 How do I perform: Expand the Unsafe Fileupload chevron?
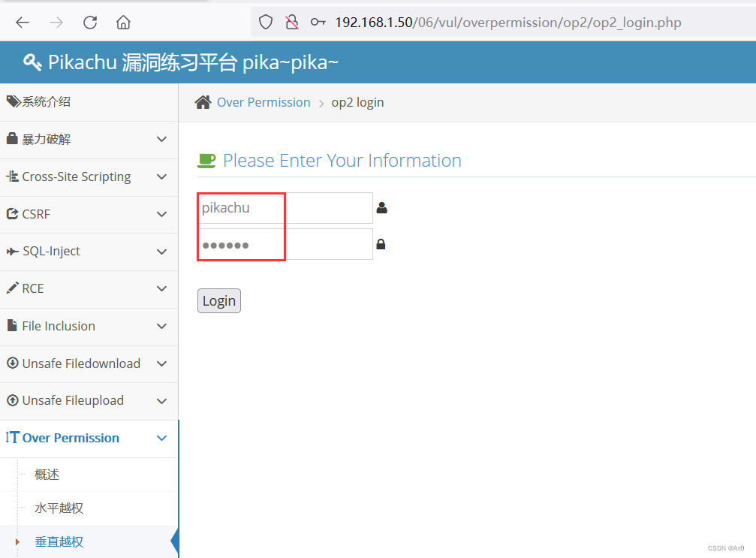162,401
